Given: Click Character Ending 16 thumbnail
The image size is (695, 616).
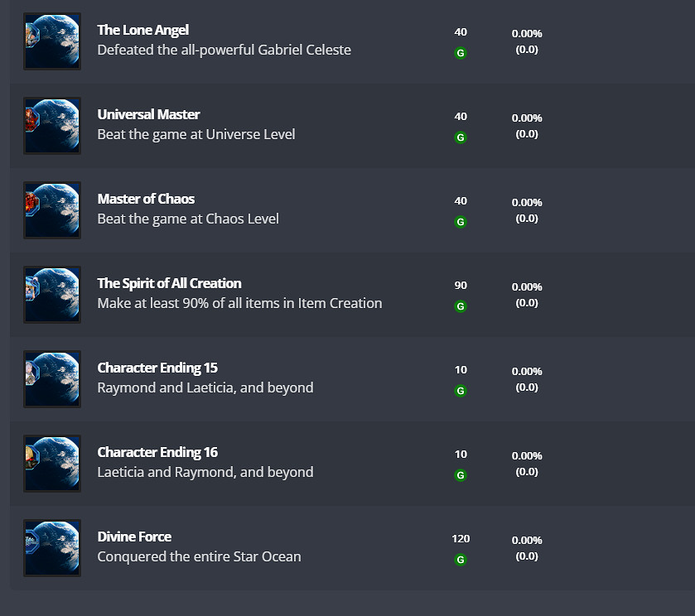Looking at the screenshot, I should pyautogui.click(x=52, y=464).
